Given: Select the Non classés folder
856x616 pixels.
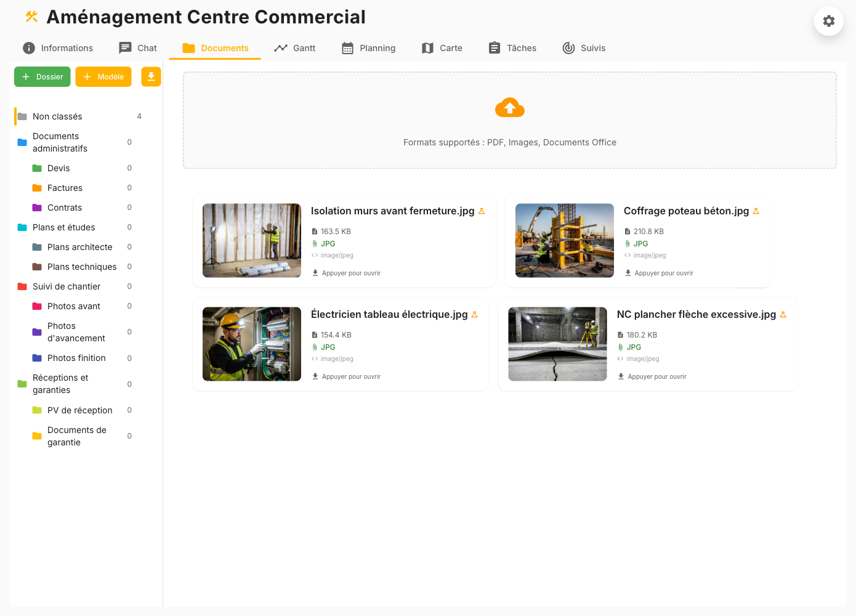Looking at the screenshot, I should pyautogui.click(x=58, y=116).
